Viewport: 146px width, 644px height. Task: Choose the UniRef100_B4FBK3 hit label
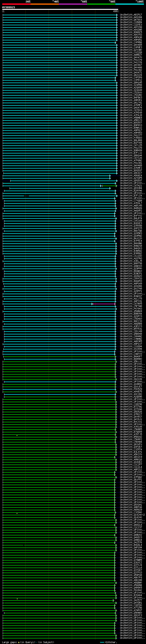(131, 98)
